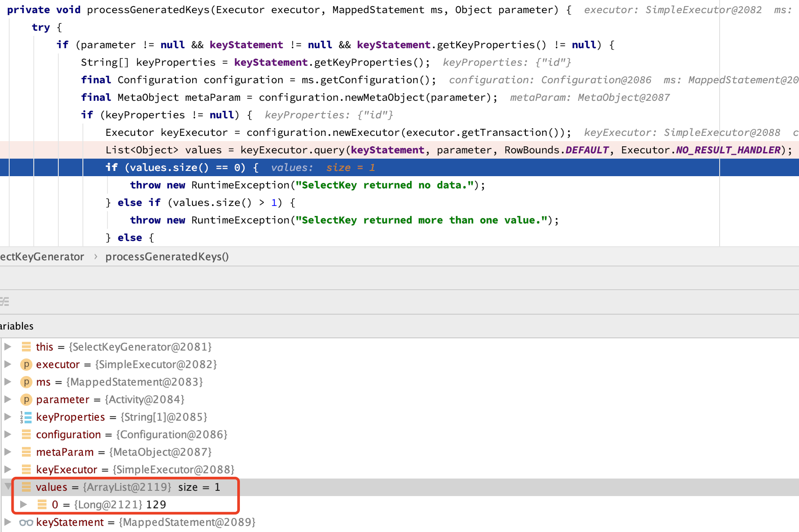Collapse the values variable node

7,486
